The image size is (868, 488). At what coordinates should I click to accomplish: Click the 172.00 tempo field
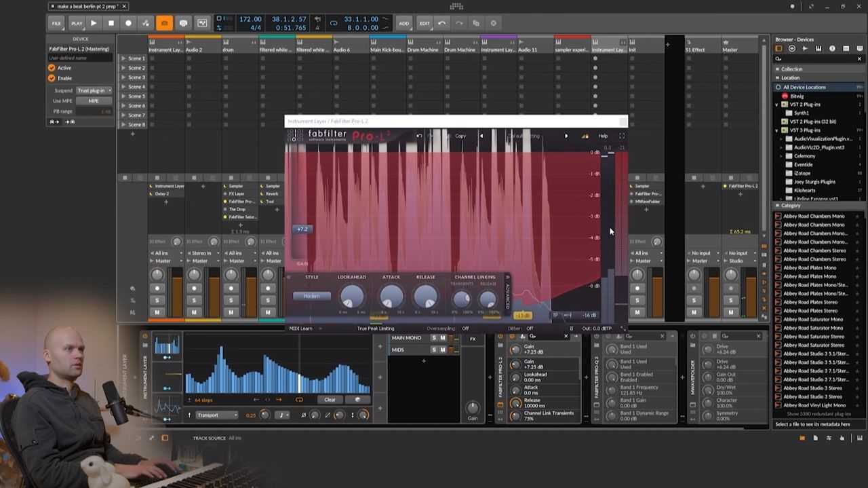[250, 19]
